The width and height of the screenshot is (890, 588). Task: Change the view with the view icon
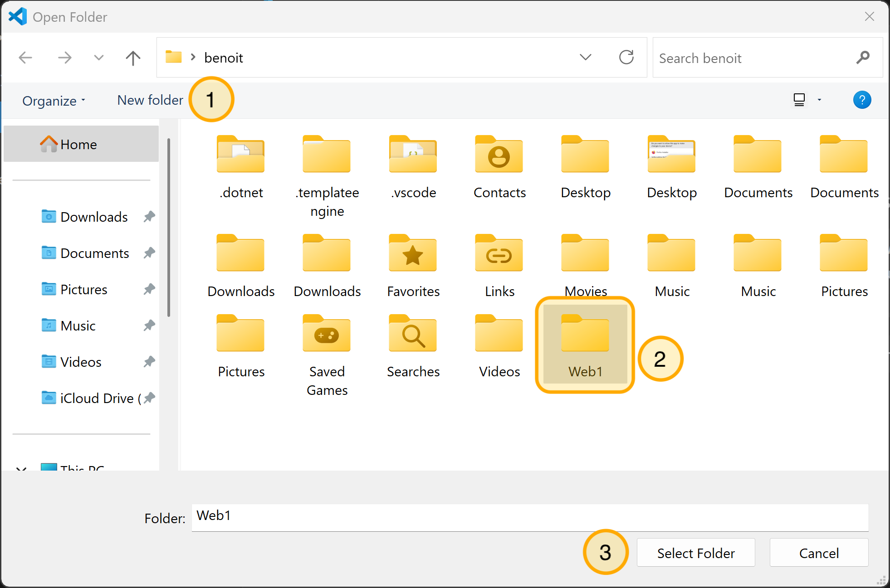point(799,100)
